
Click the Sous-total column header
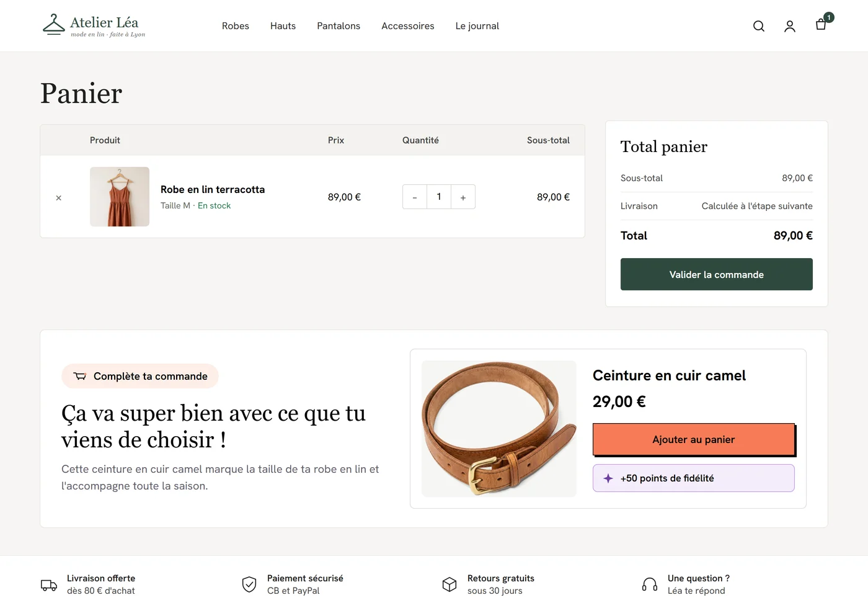pyautogui.click(x=548, y=140)
